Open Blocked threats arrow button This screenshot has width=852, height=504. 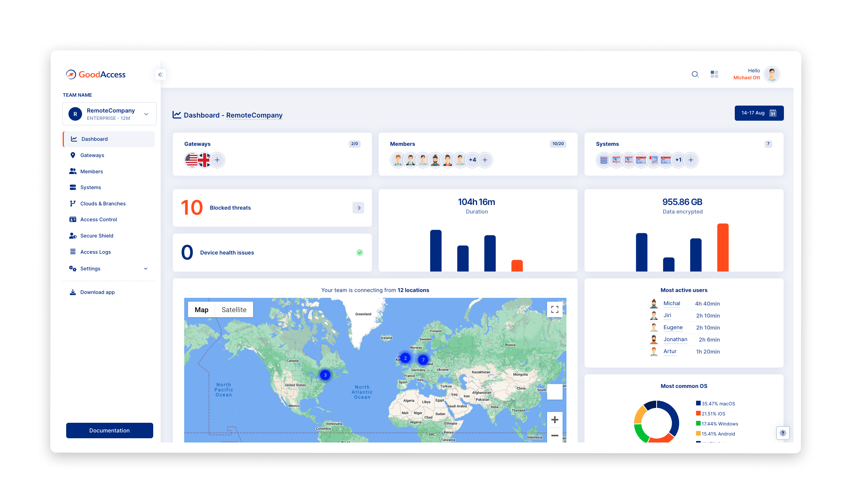[x=358, y=208]
